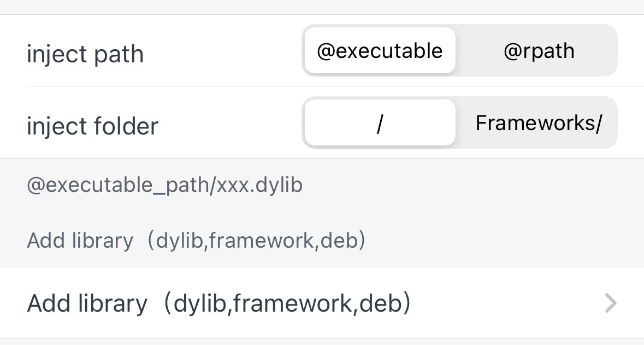Pick @rpath in the path segmented control
This screenshot has height=345, width=644.
538,51
